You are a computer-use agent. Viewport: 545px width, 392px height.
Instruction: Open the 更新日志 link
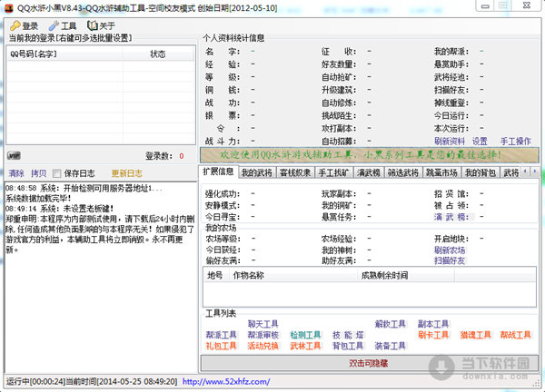(x=127, y=173)
